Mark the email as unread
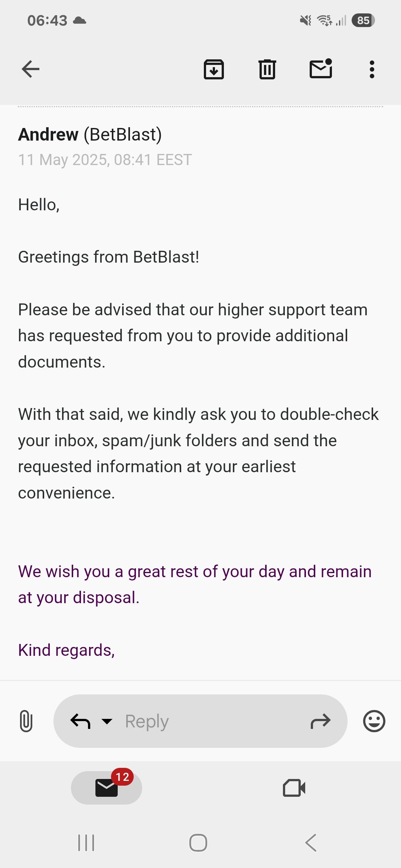 pyautogui.click(x=321, y=69)
